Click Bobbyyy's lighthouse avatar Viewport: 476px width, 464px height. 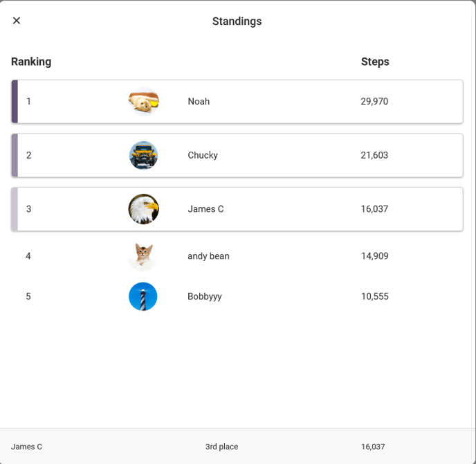(x=143, y=296)
